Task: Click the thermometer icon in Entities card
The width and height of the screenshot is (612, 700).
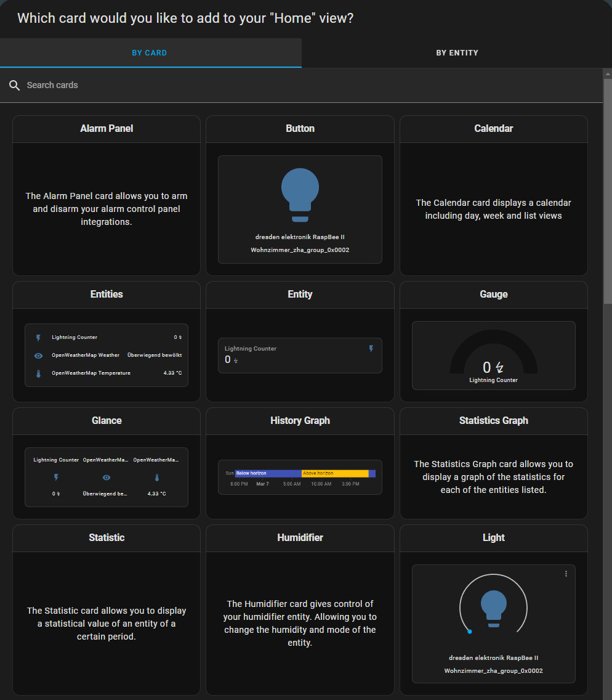Action: pos(38,373)
